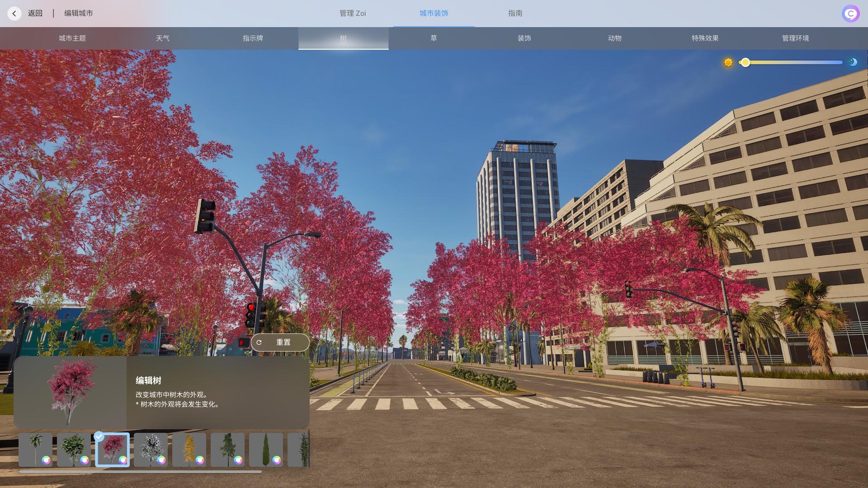
Task: Select the partially visible bamboo thumbnail
Action: coord(298,450)
